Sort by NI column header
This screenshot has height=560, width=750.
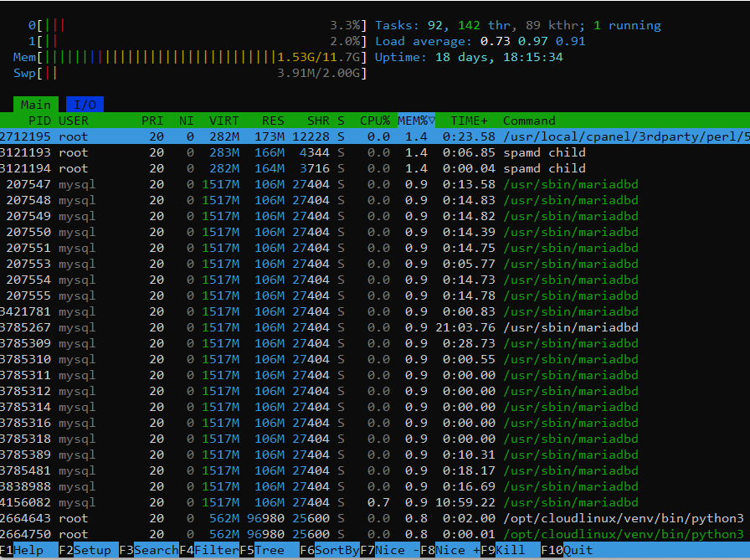point(186,121)
